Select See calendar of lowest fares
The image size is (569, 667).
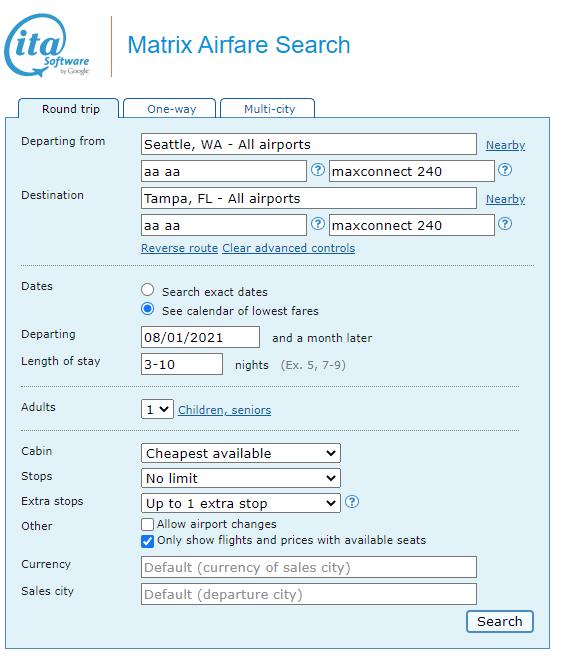[148, 309]
